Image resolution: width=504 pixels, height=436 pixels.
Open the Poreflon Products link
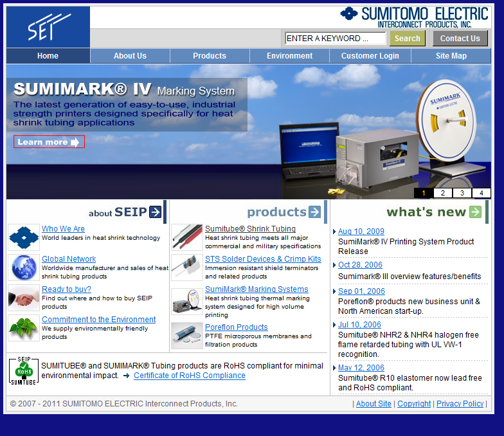pyautogui.click(x=237, y=327)
